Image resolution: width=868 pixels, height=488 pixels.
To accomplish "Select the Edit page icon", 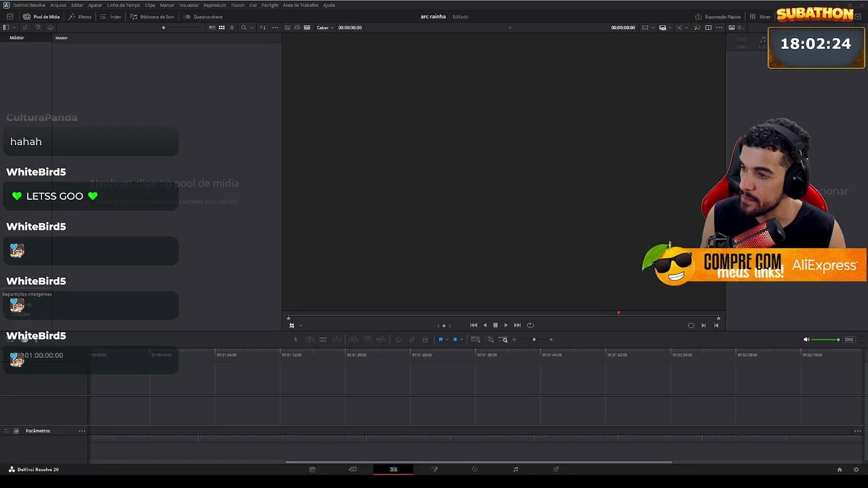I will pos(393,469).
